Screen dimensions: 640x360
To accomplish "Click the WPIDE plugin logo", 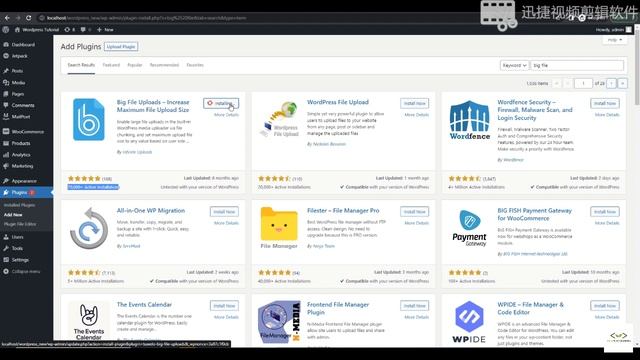I will coord(469,322).
